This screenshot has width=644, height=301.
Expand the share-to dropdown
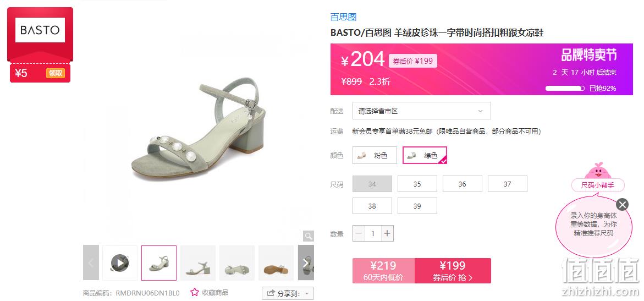[x=288, y=293]
